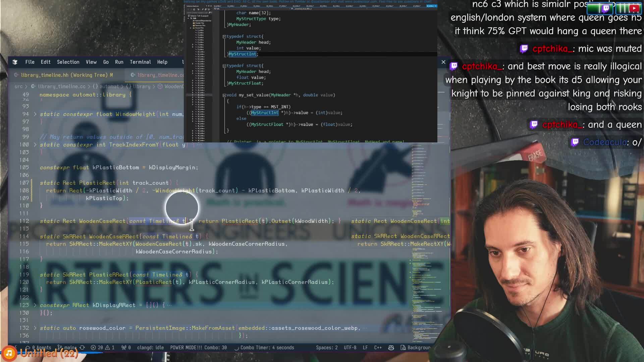The height and width of the screenshot is (362, 644).
Task: Click the YouTube logo badge at the top right
Action: tap(634, 8)
